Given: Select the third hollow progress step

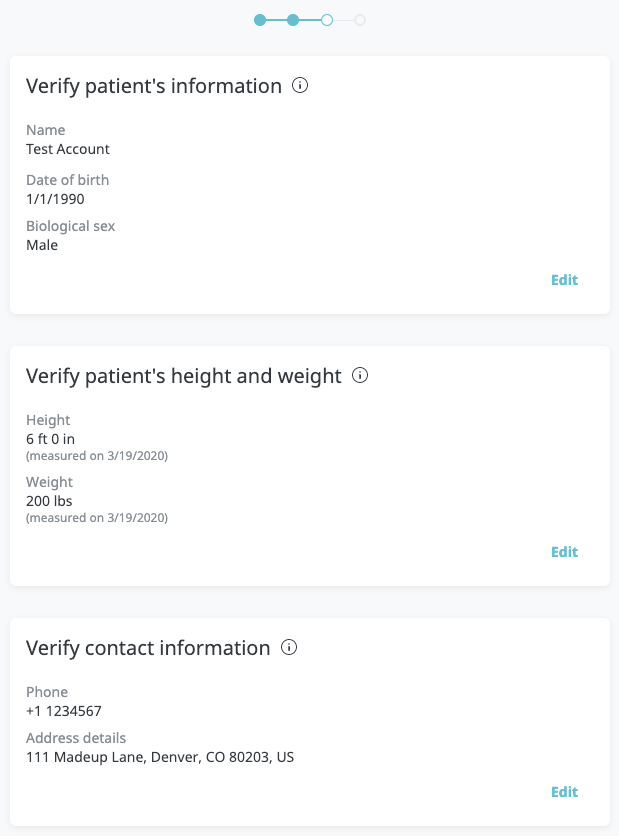Looking at the screenshot, I should (x=327, y=20).
